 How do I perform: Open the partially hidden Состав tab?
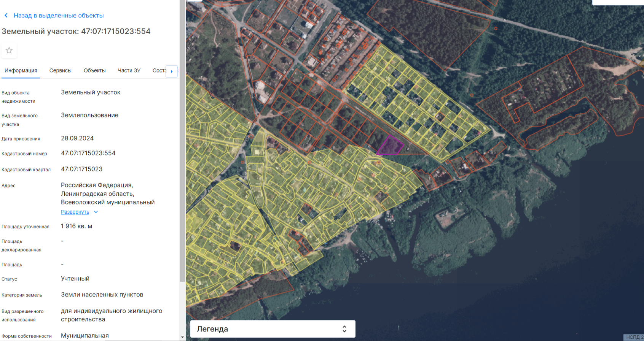159,71
